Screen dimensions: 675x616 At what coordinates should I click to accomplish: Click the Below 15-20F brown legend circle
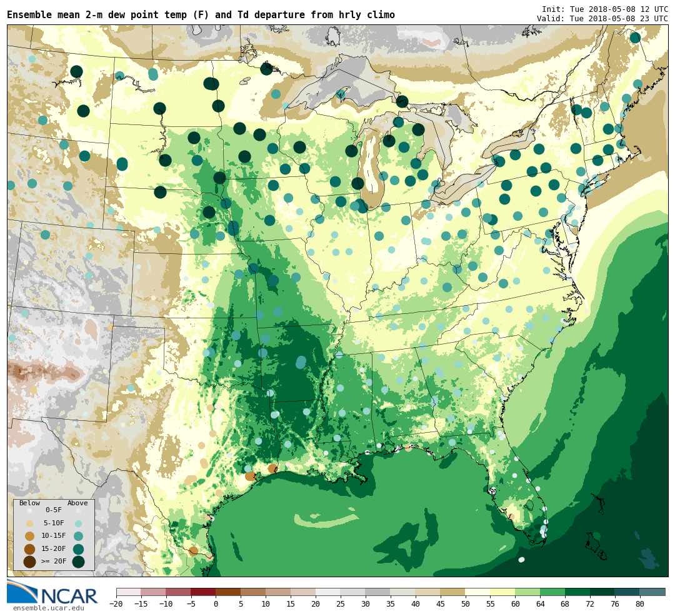[30, 549]
